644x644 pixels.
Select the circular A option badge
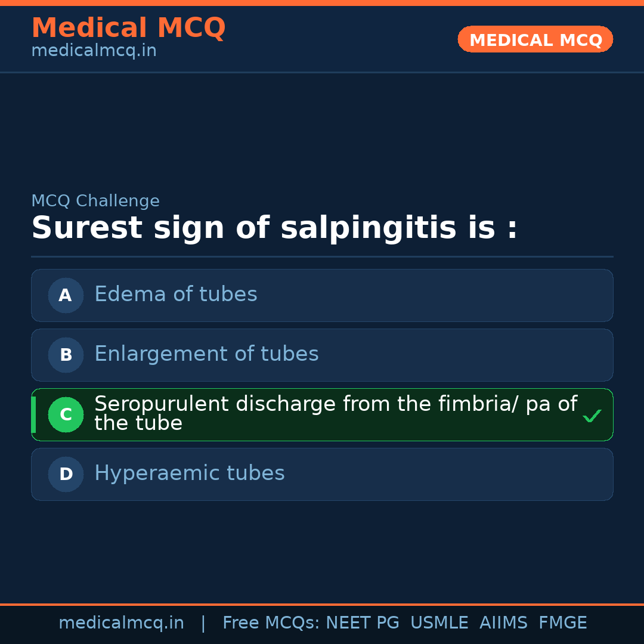tap(66, 295)
